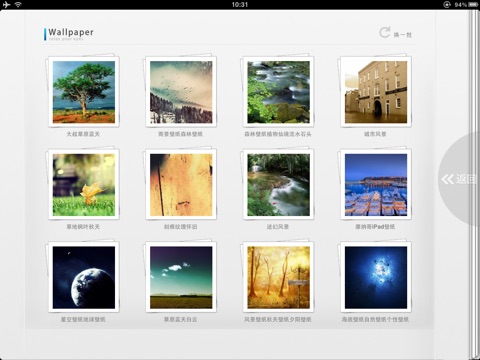Open the birds over snowy forest thumbnail
The width and height of the screenshot is (480, 360).
181,92
